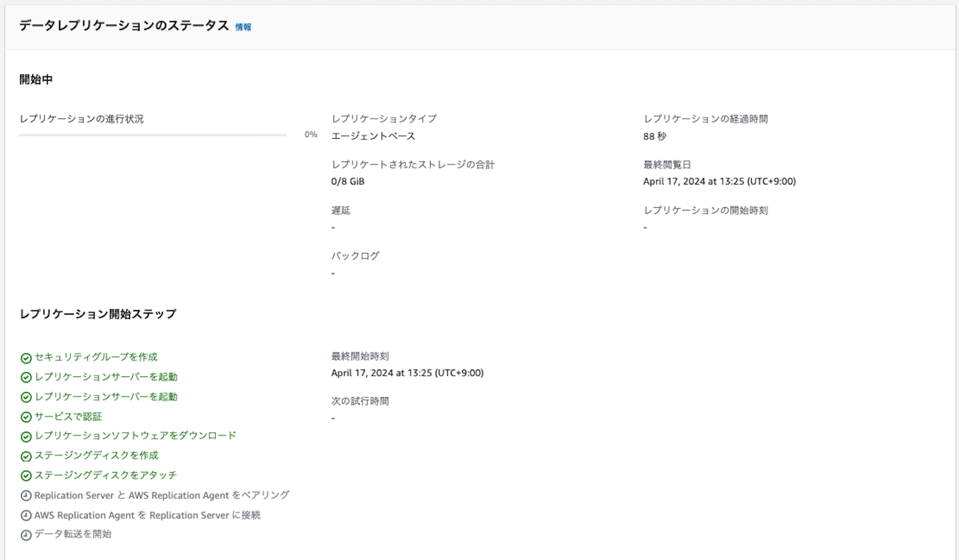Screen dimensions: 959x560
Task: Click the pending clock icon for the Replication Server に接続 step
Action: (x=26, y=516)
